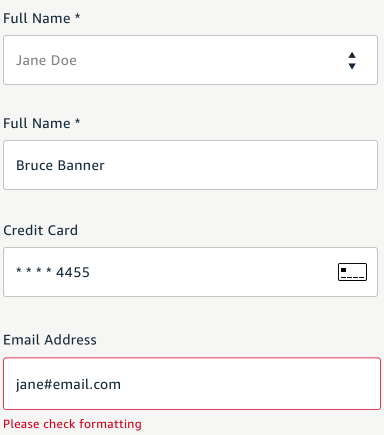Click the jane#email.com text
Image resolution: width=384 pixels, height=435 pixels.
coord(68,385)
